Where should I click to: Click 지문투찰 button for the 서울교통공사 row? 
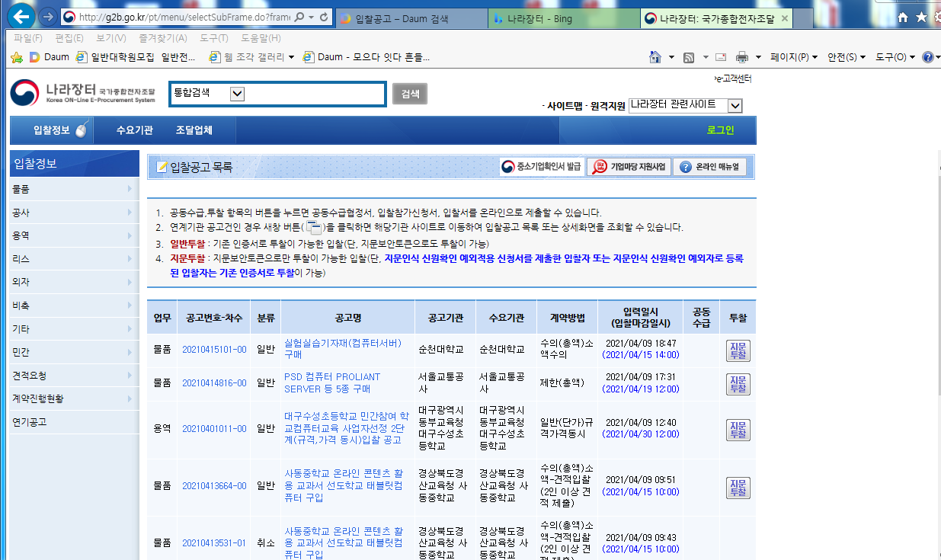click(x=738, y=383)
